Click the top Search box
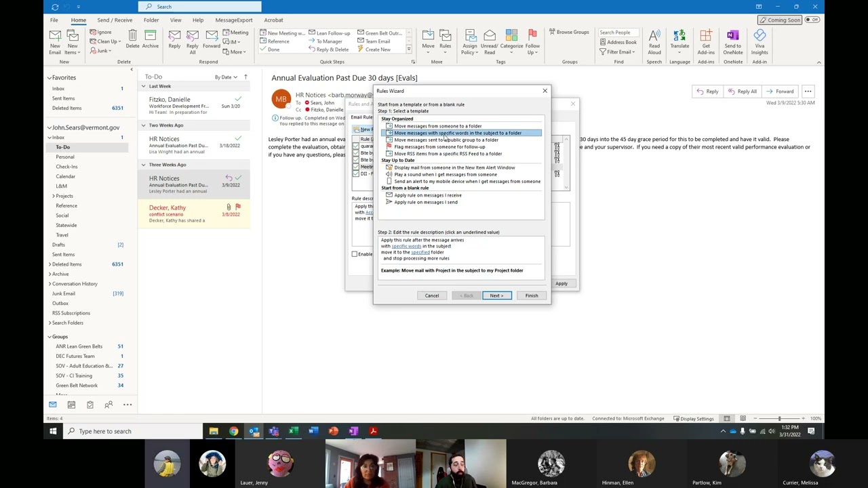 (199, 7)
